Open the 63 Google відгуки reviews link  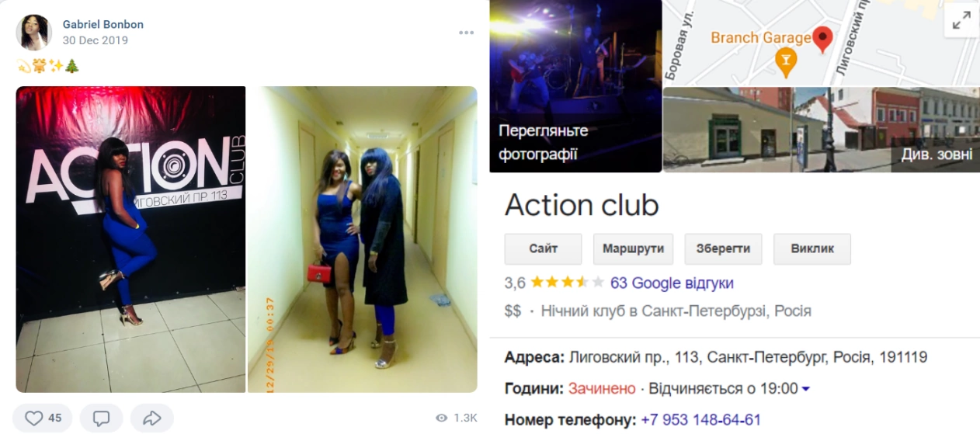(672, 283)
